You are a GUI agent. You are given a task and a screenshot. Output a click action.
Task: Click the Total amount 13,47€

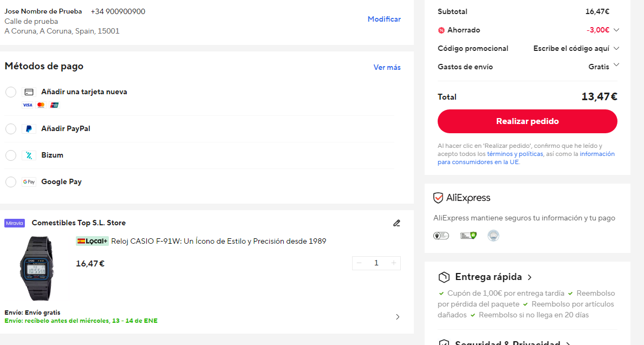pyautogui.click(x=599, y=97)
